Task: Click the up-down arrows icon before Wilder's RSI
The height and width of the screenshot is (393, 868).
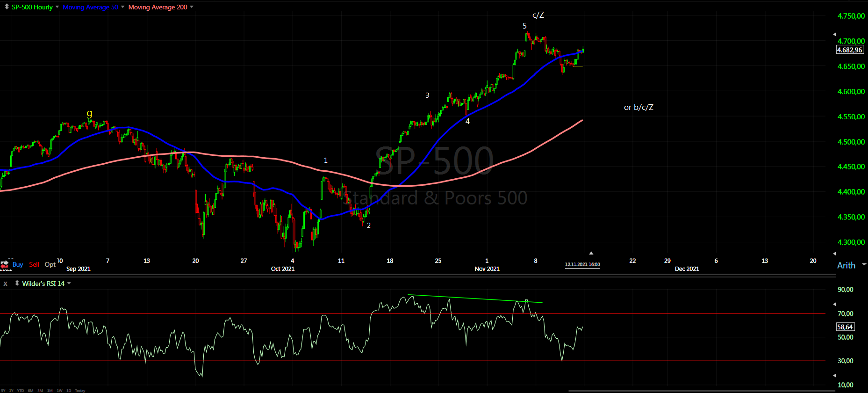Action: pyautogui.click(x=17, y=283)
